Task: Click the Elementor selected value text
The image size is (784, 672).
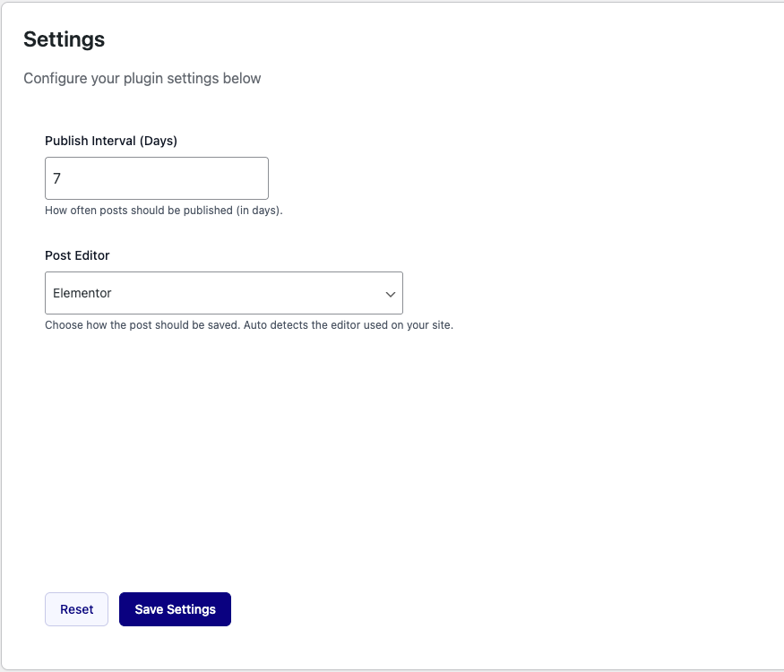Action: click(x=82, y=293)
